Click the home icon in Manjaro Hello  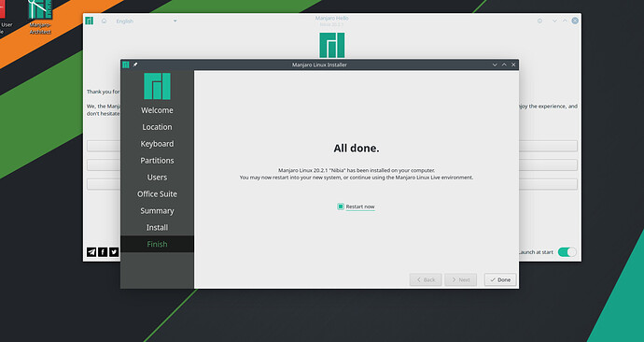[104, 21]
